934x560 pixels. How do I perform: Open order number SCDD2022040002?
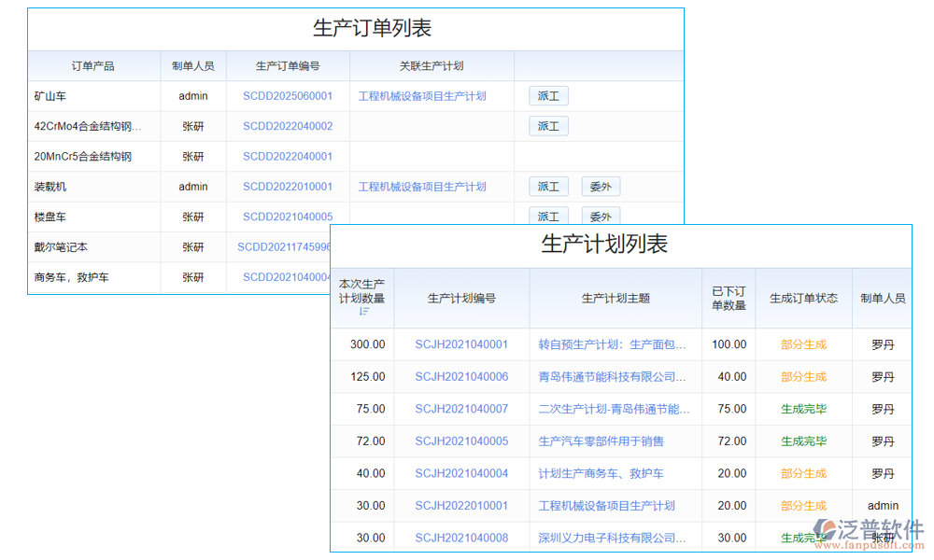(x=288, y=126)
